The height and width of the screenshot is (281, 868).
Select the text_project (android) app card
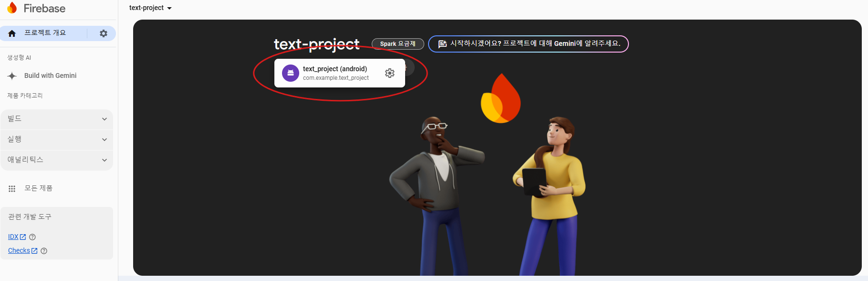tap(340, 73)
